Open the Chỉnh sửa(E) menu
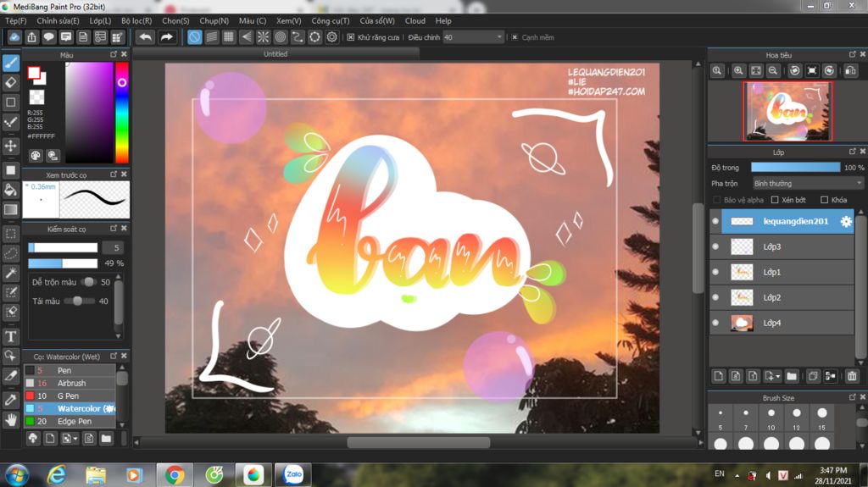 (58, 20)
